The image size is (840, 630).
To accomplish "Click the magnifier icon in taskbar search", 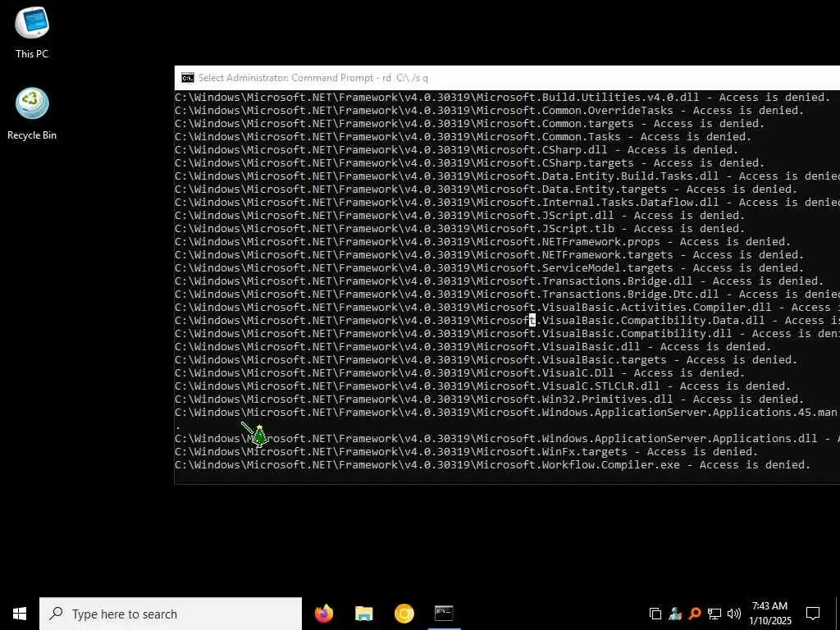I will (56, 614).
